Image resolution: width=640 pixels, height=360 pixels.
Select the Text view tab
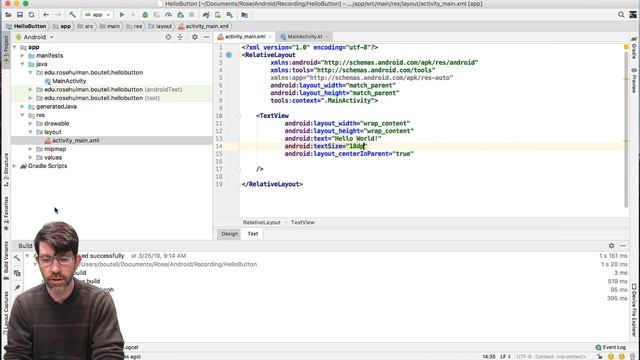point(253,234)
